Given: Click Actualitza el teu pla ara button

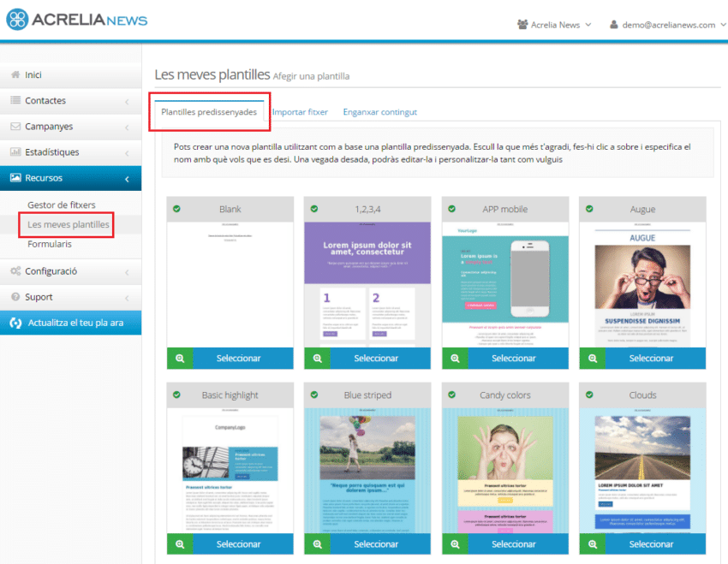Looking at the screenshot, I should (70, 323).
